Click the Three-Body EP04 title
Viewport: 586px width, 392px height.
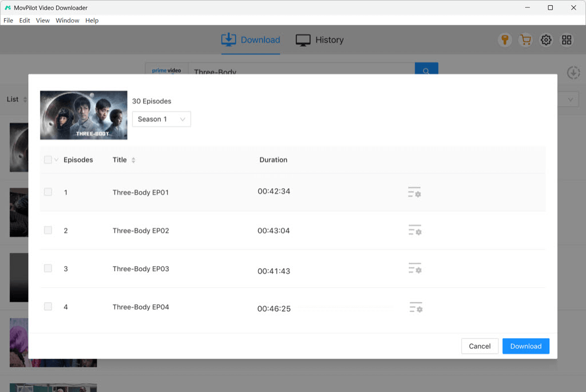(141, 307)
